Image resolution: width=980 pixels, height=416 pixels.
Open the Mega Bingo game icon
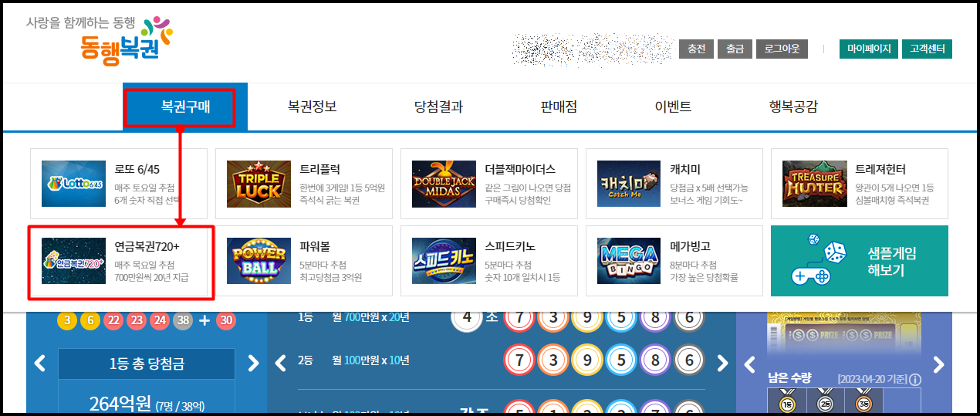point(629,261)
